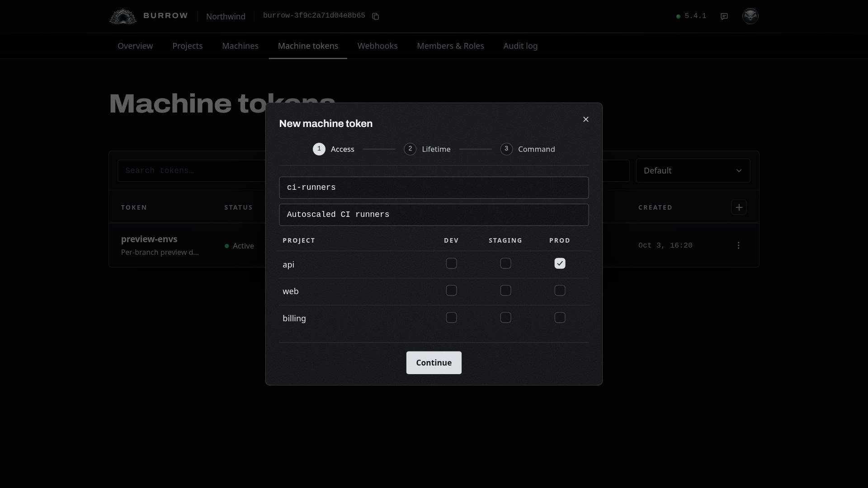This screenshot has height=488, width=868.
Task: Click the CREATED column header
Action: [655, 207]
